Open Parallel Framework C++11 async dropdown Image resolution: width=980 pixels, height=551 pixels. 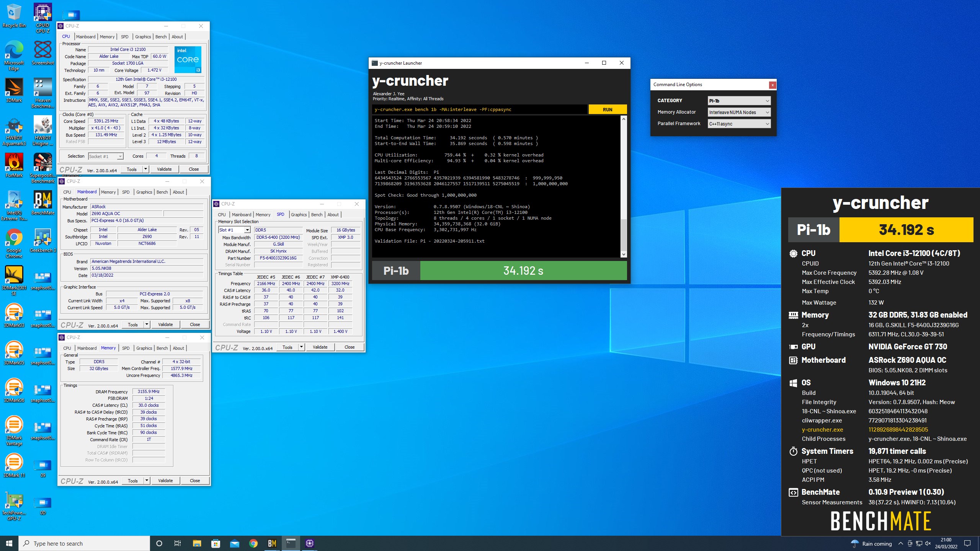pos(739,124)
